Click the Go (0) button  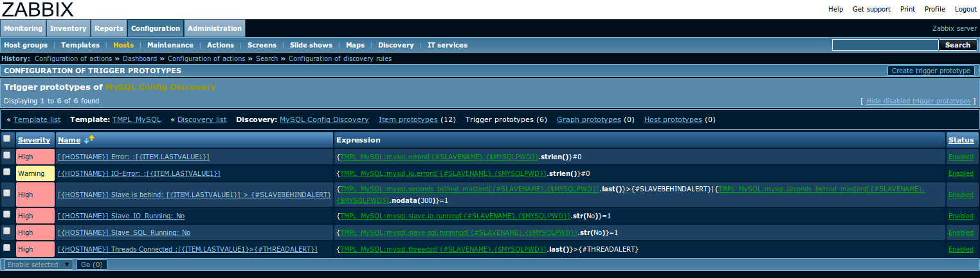point(91,265)
